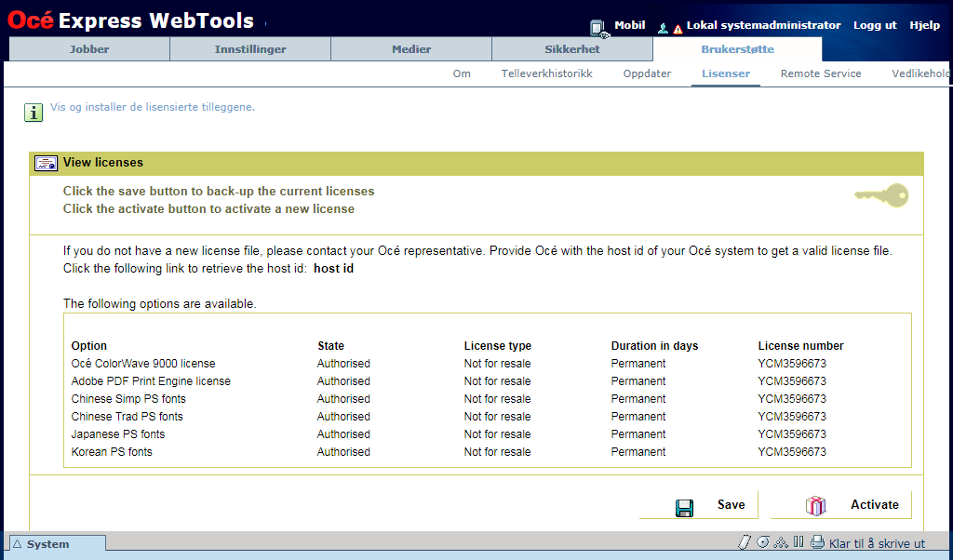953x560 pixels.
Task: Open the Vedlikehold sub-tab
Action: [x=920, y=73]
